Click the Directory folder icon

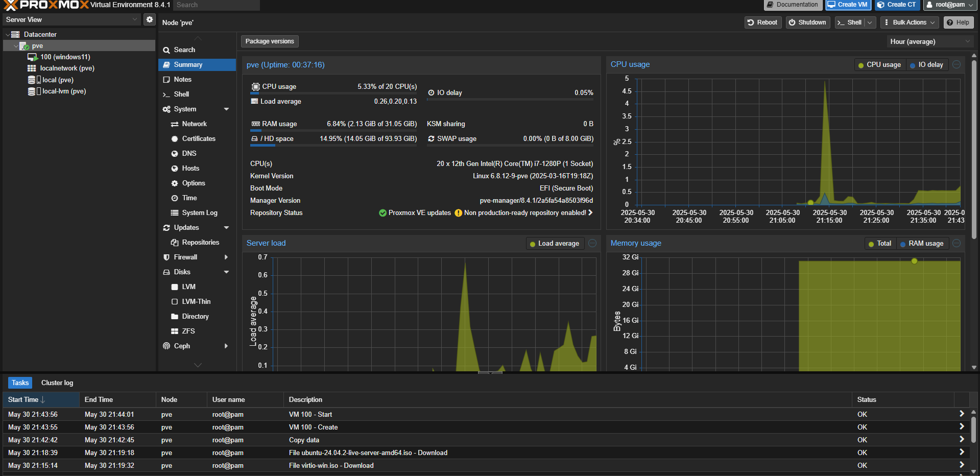click(175, 317)
